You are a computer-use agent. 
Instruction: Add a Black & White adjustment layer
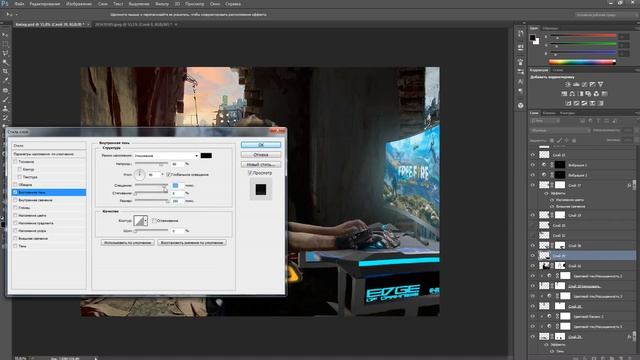580,93
